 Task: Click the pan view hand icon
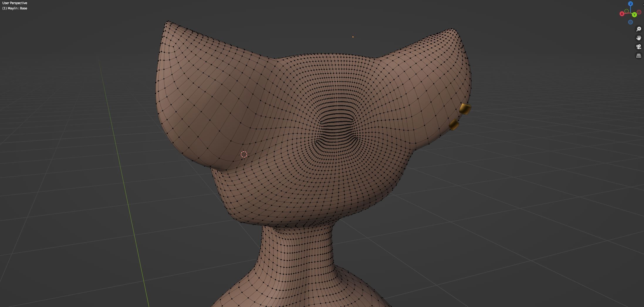coord(638,38)
